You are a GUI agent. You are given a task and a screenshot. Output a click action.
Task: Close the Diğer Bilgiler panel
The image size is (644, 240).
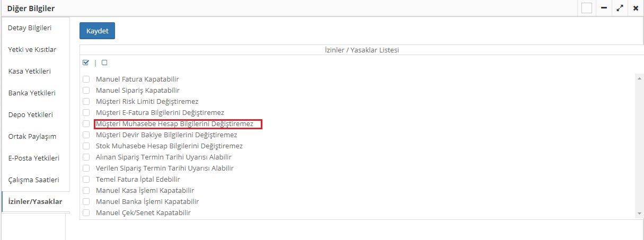[x=636, y=8]
